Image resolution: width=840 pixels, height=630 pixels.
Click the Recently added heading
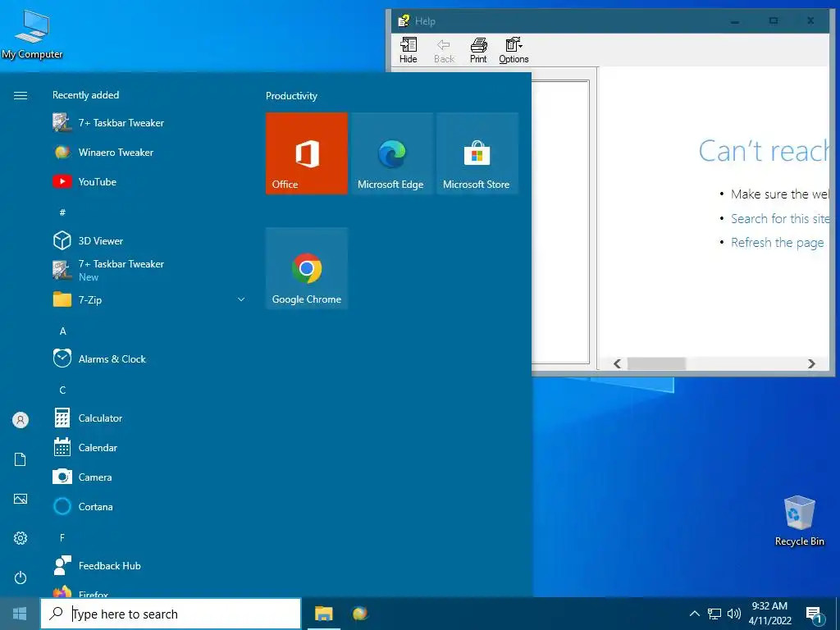point(85,95)
